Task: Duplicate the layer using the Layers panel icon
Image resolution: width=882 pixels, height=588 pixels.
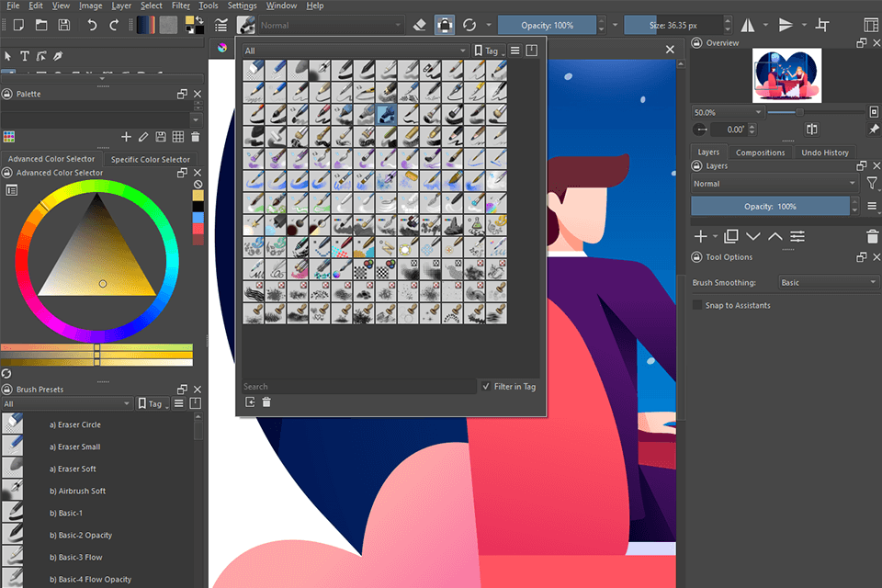Action: (732, 237)
